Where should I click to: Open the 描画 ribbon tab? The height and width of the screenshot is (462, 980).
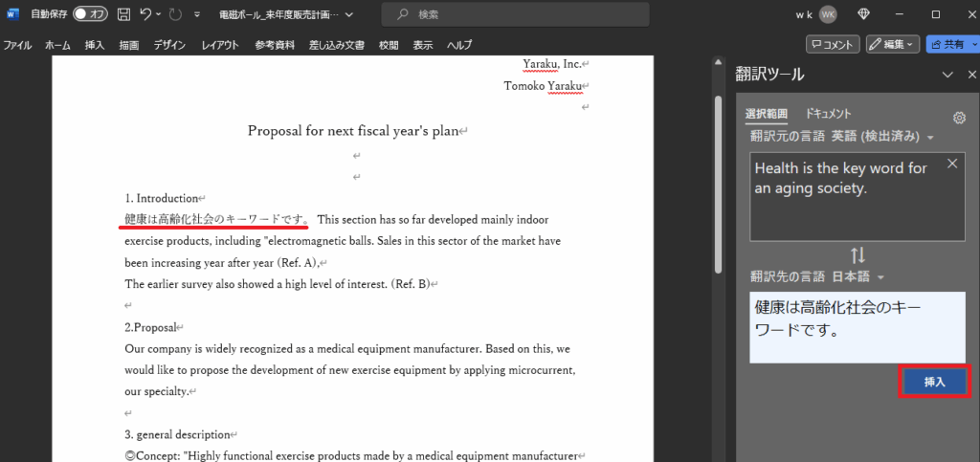click(x=129, y=45)
